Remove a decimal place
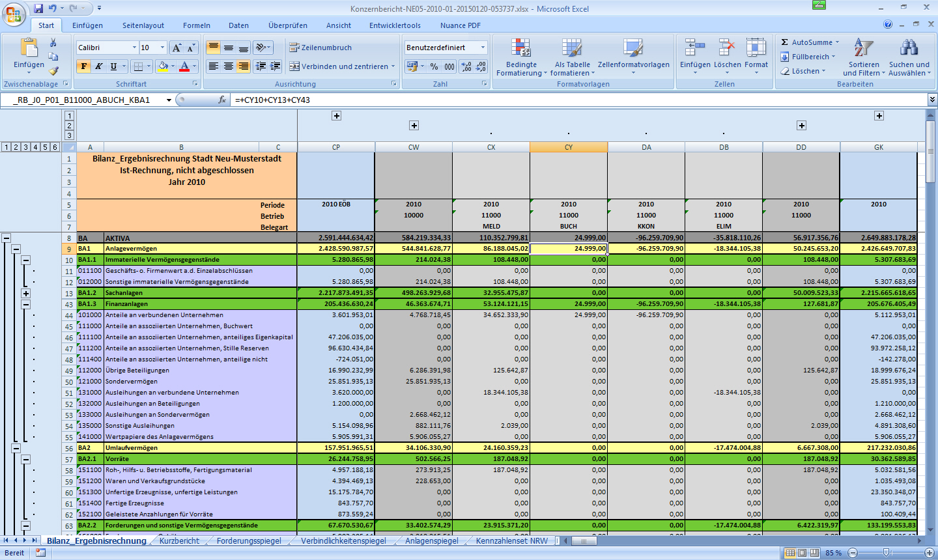The image size is (938, 560). pyautogui.click(x=481, y=66)
